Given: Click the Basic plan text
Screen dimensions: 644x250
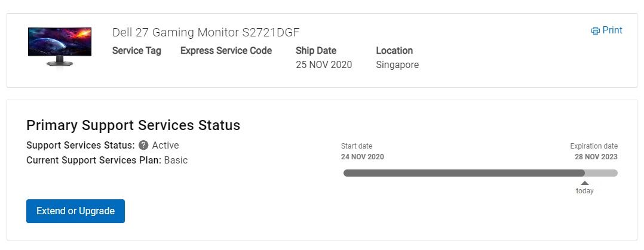Looking at the screenshot, I should (x=176, y=160).
